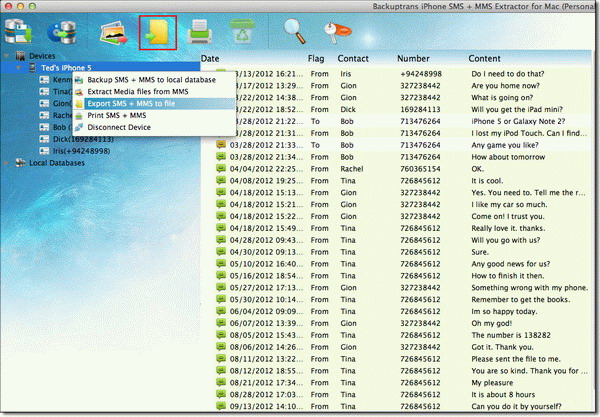Select Export SMS + MMS to file

[x=131, y=103]
